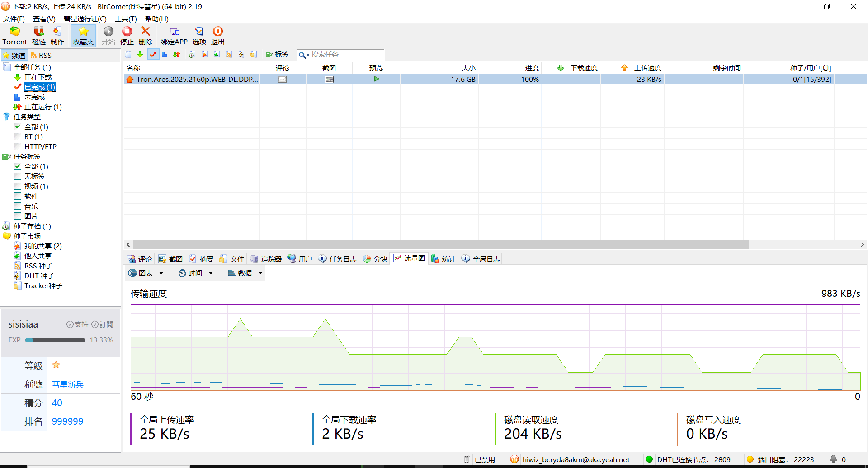Switch to the 追踪器 tracker tab

click(x=266, y=259)
